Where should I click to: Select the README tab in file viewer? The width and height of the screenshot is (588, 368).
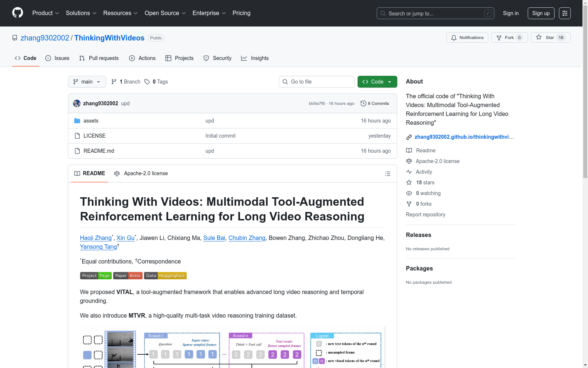[x=90, y=174]
